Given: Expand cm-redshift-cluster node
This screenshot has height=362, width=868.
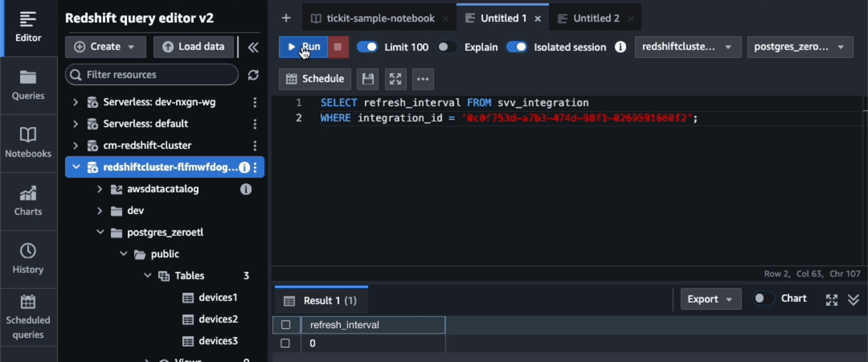Looking at the screenshot, I should point(76,146).
